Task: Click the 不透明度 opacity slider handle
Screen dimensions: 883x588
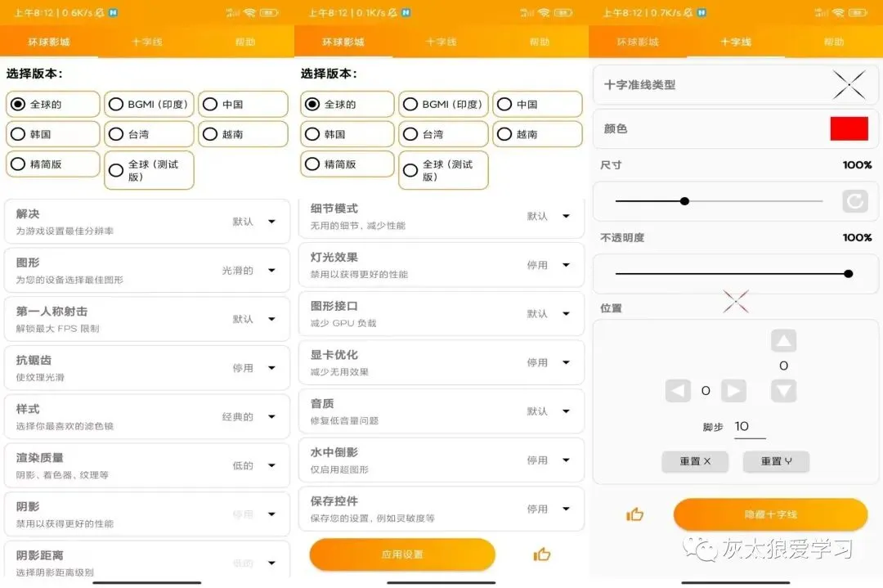Action: tap(848, 274)
